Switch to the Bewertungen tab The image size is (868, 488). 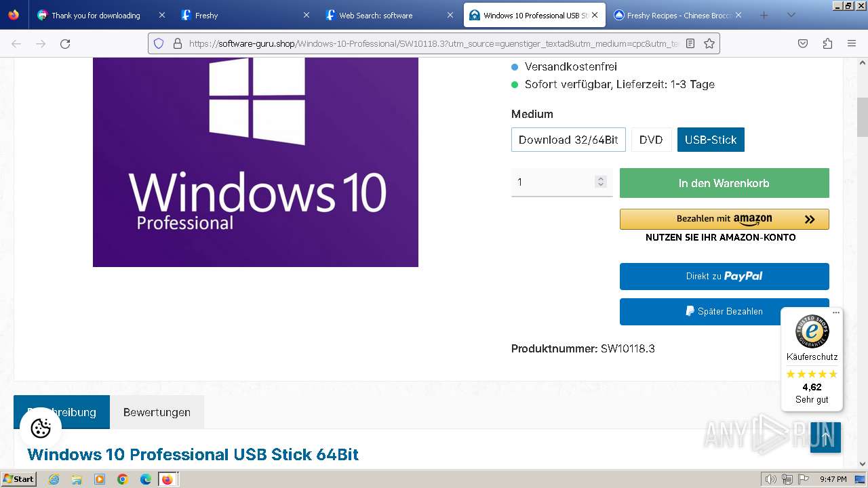(x=157, y=412)
